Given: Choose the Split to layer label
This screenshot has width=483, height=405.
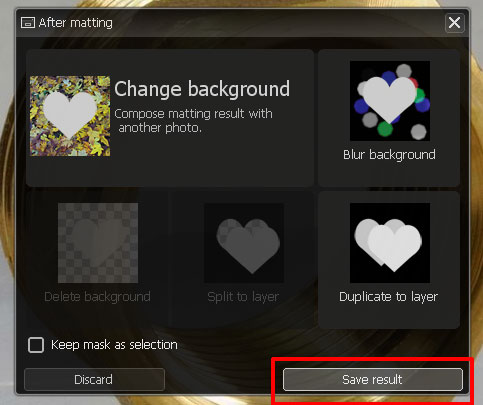Looking at the screenshot, I should click(x=243, y=297).
